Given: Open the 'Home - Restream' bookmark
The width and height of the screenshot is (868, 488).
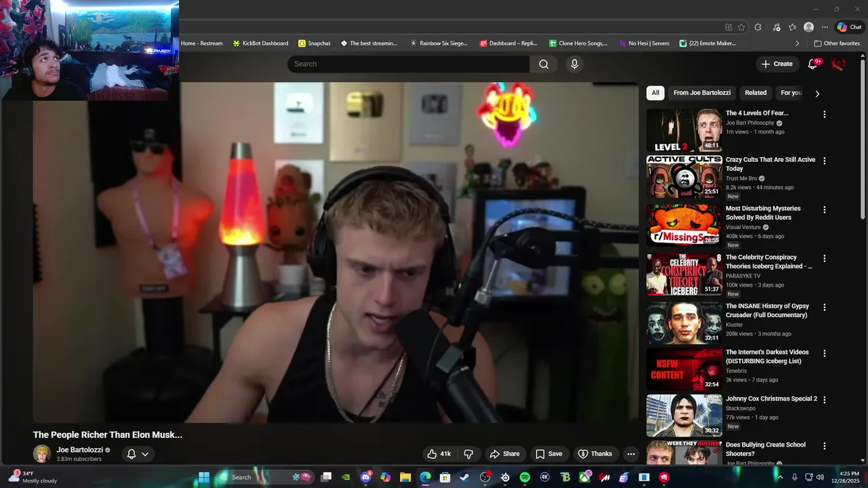Looking at the screenshot, I should [201, 43].
